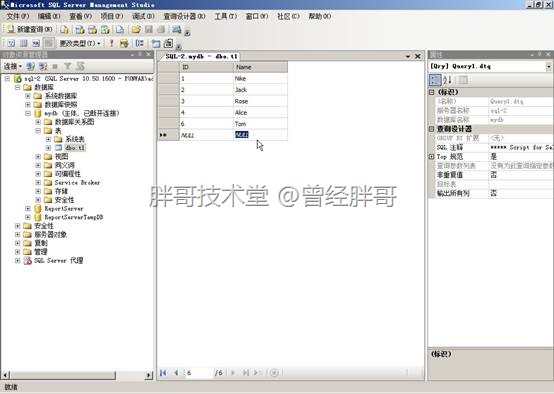Click the Analysis Services DMX Query icon

click(92, 30)
